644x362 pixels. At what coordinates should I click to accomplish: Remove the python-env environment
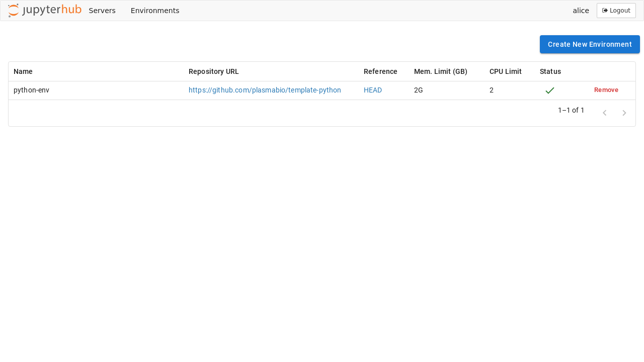point(606,90)
